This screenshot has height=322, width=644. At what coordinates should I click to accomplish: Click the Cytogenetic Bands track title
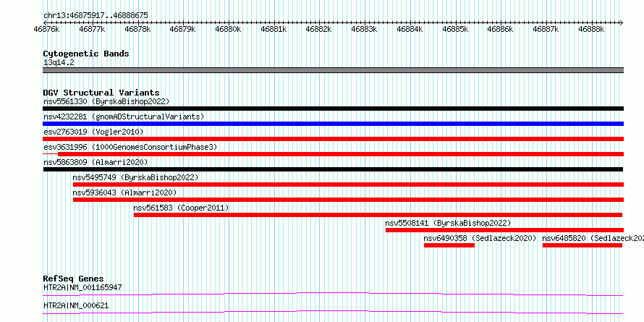[x=86, y=54]
